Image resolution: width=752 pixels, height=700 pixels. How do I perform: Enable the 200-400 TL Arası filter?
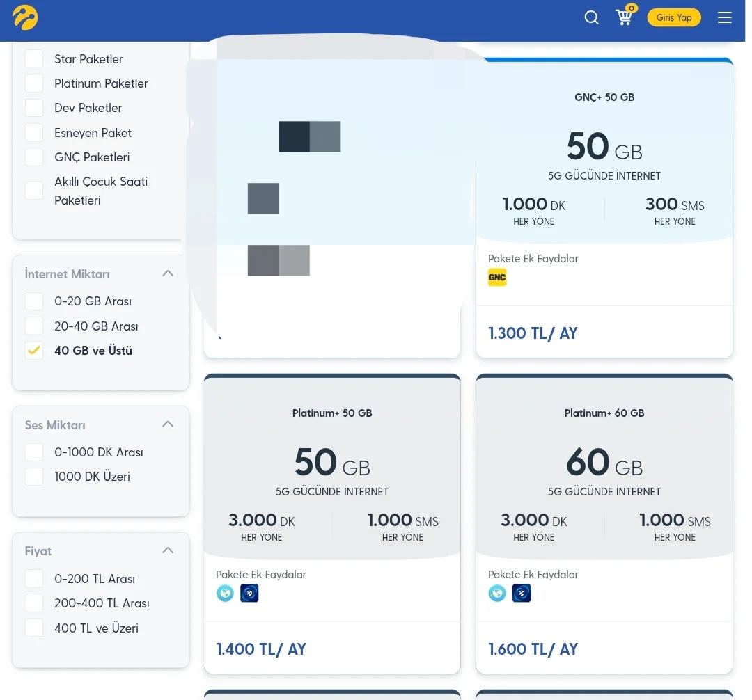coord(34,603)
